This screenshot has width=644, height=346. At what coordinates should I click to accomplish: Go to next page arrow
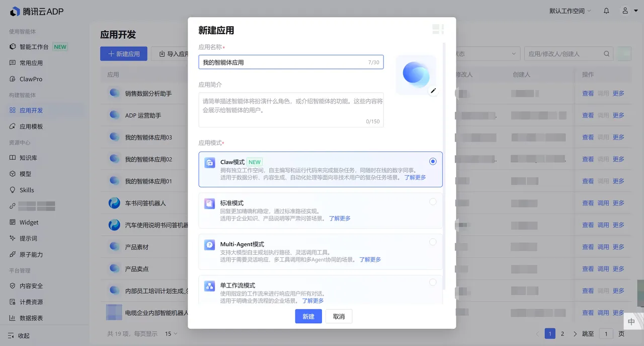pyautogui.click(x=575, y=333)
